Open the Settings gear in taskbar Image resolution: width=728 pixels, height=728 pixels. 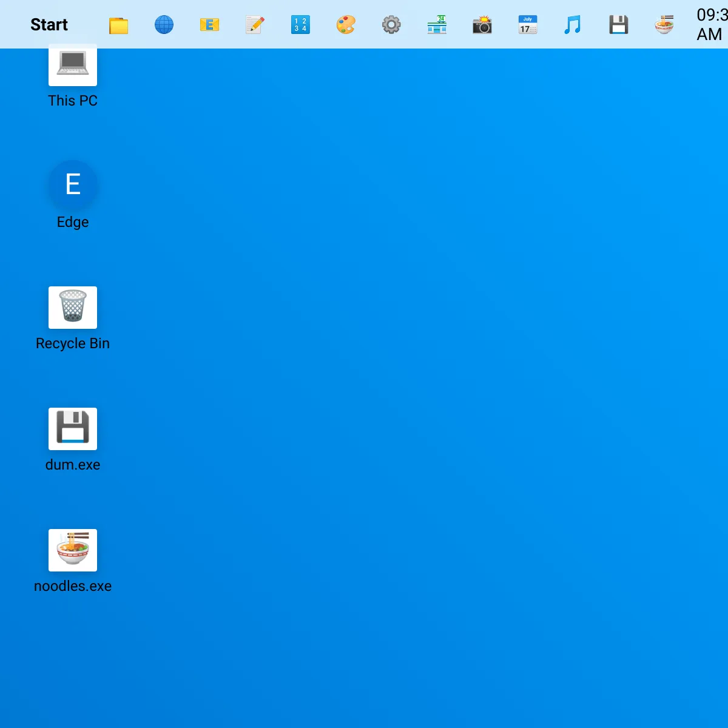pyautogui.click(x=391, y=24)
